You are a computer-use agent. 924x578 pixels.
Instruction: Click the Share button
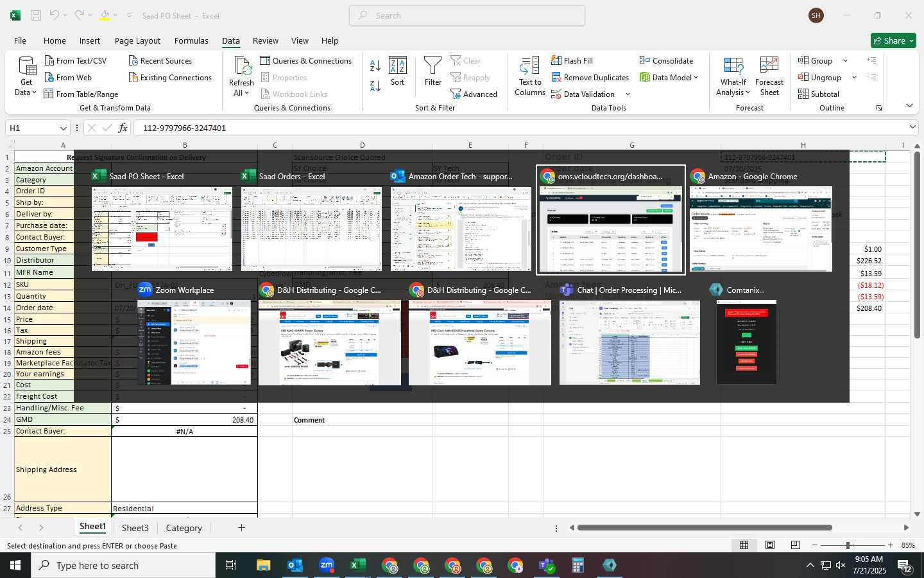[893, 40]
